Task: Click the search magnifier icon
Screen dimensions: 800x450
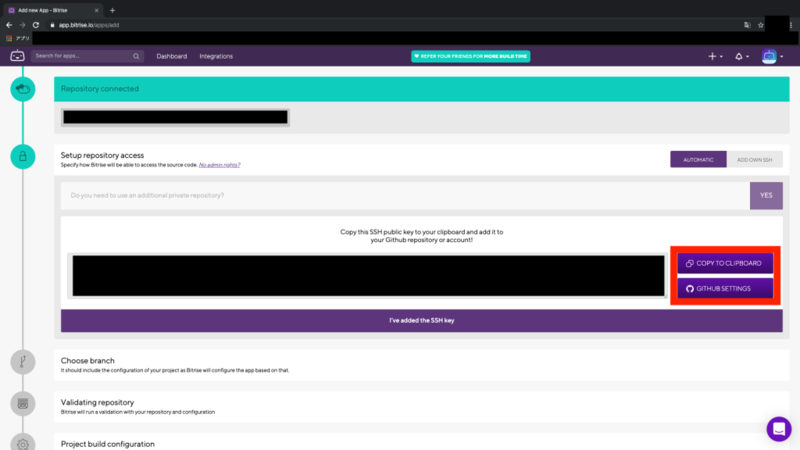Action: 136,56
